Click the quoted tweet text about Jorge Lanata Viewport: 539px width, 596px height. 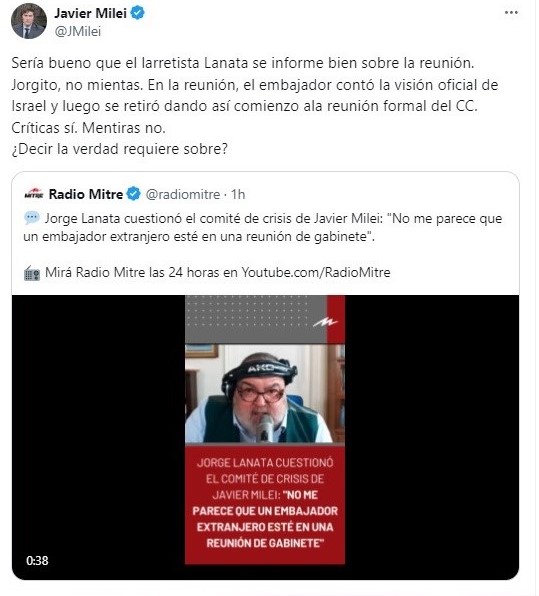coord(263,227)
